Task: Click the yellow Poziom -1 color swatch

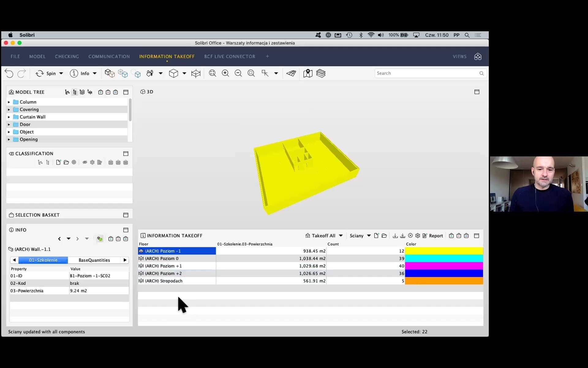Action: pyautogui.click(x=444, y=251)
